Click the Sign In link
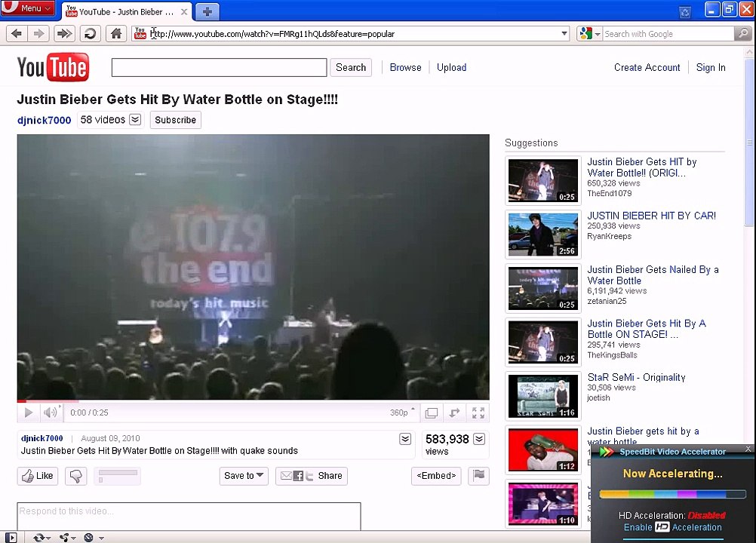This screenshot has width=756, height=543. 711,67
